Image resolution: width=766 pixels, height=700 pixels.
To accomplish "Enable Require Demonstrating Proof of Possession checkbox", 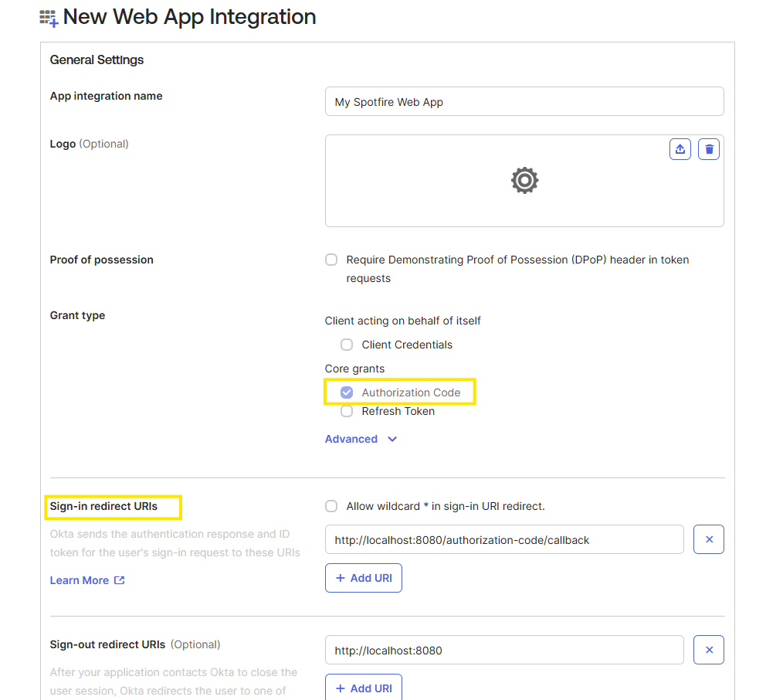I will point(331,260).
